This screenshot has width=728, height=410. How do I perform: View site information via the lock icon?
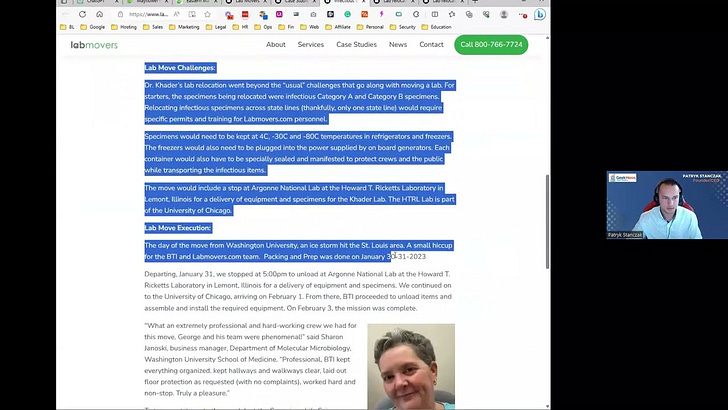coord(120,14)
